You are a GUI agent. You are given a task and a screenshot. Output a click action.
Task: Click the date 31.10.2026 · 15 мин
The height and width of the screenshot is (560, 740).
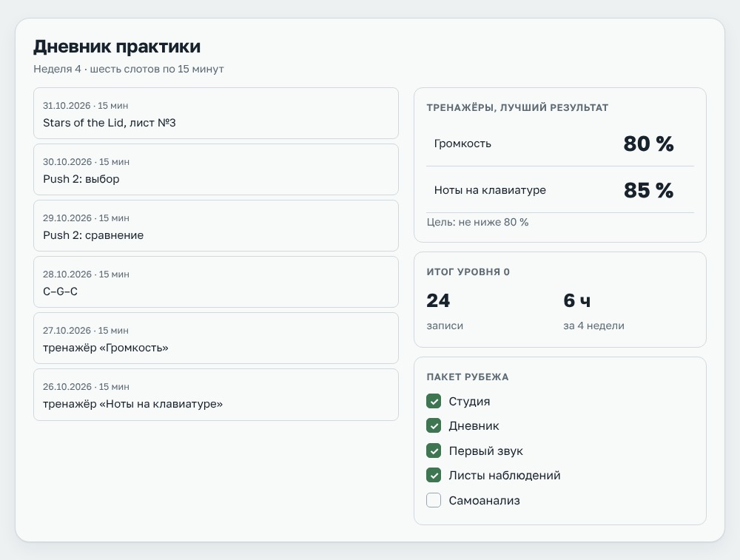click(x=85, y=106)
